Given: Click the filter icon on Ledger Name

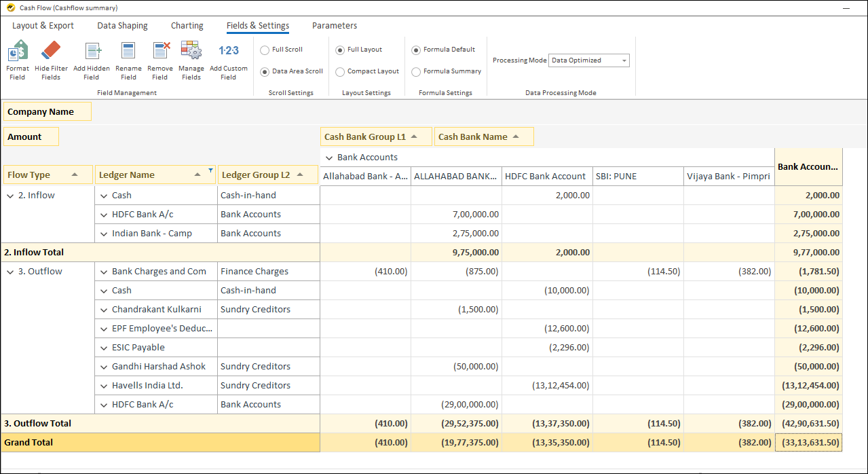Looking at the screenshot, I should [210, 170].
